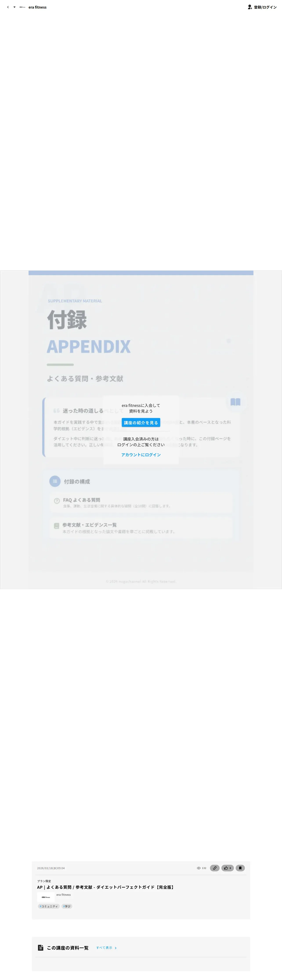This screenshot has width=282, height=980.
Task: Click the すべて表示 link
Action: click(106, 948)
